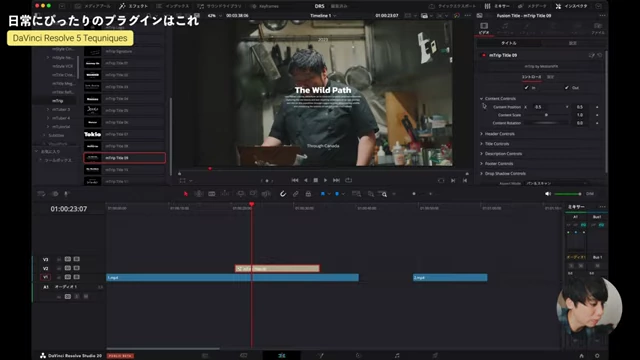Screen dimensions: 640x360
Task: Expand mTuber 4 folder in effects tree
Action: click(48, 118)
